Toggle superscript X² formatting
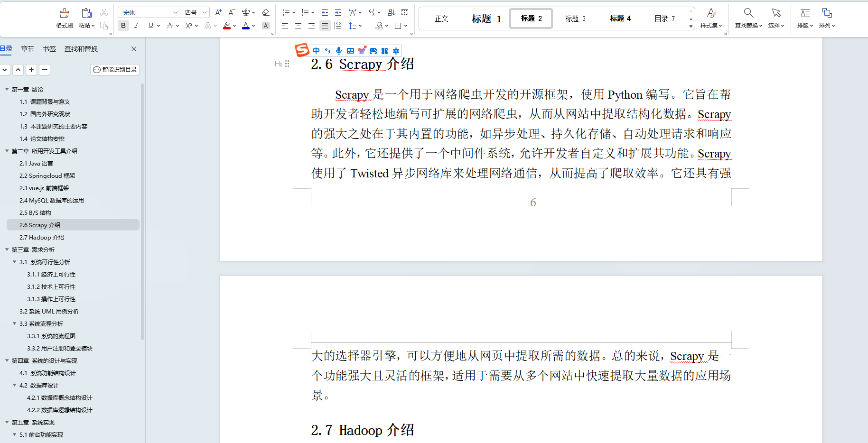The image size is (868, 443). (x=189, y=26)
